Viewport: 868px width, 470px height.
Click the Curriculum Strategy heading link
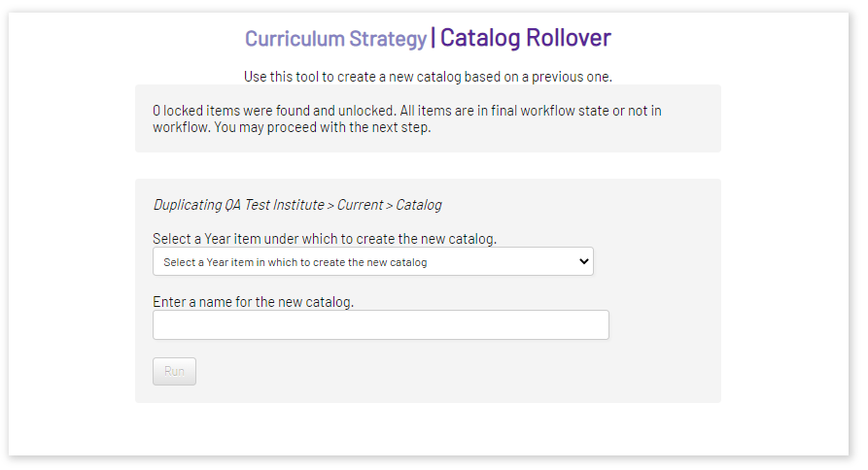click(335, 38)
